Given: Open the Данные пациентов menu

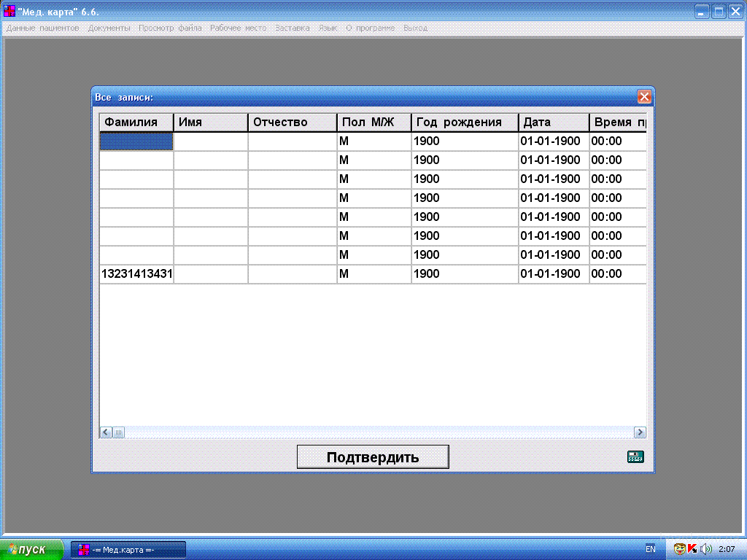Looking at the screenshot, I should [42, 28].
